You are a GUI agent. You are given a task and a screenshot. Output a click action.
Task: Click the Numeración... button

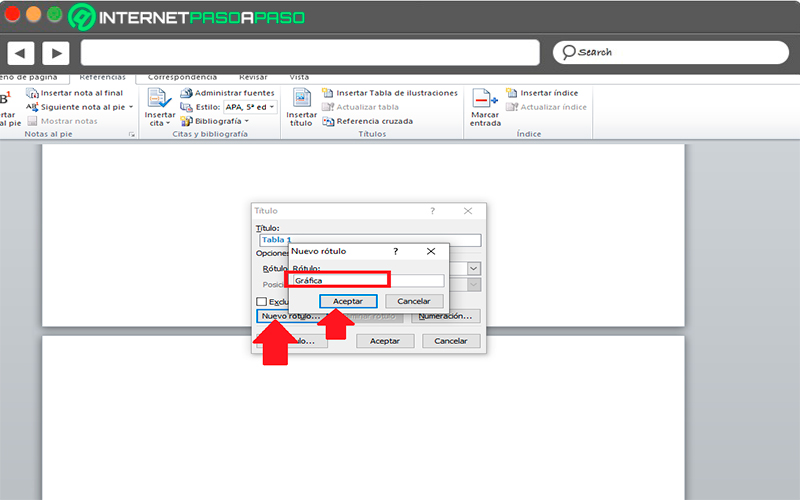[445, 316]
